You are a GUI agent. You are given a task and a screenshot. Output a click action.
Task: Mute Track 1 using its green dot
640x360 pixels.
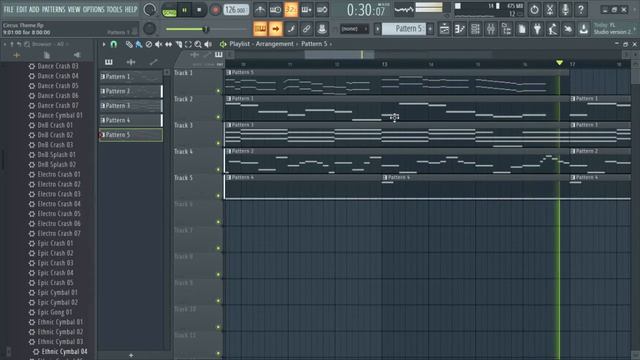218,91
